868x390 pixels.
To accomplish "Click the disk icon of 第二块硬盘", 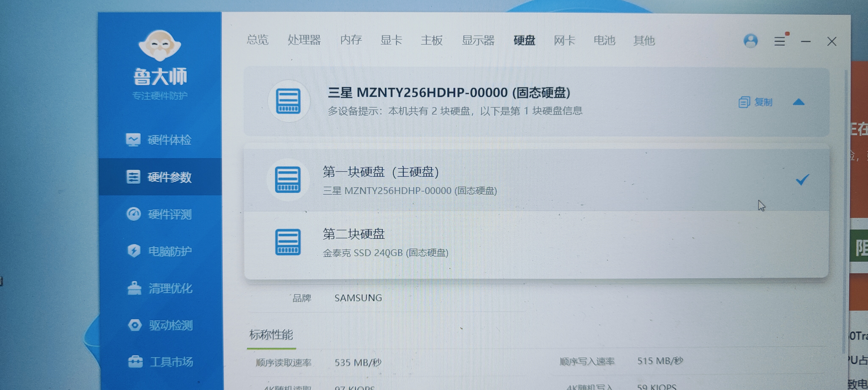I will tap(288, 242).
